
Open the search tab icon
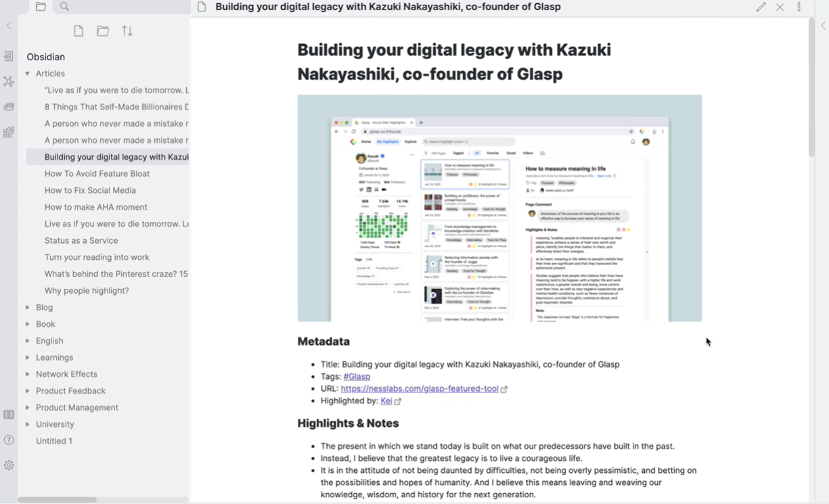pyautogui.click(x=64, y=7)
